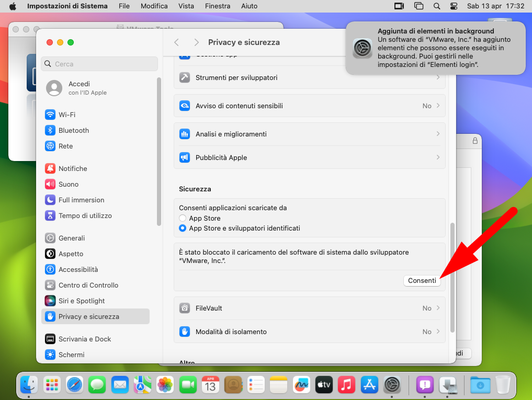Click the Cerca search field
Image resolution: width=532 pixels, height=400 pixels.
point(99,64)
